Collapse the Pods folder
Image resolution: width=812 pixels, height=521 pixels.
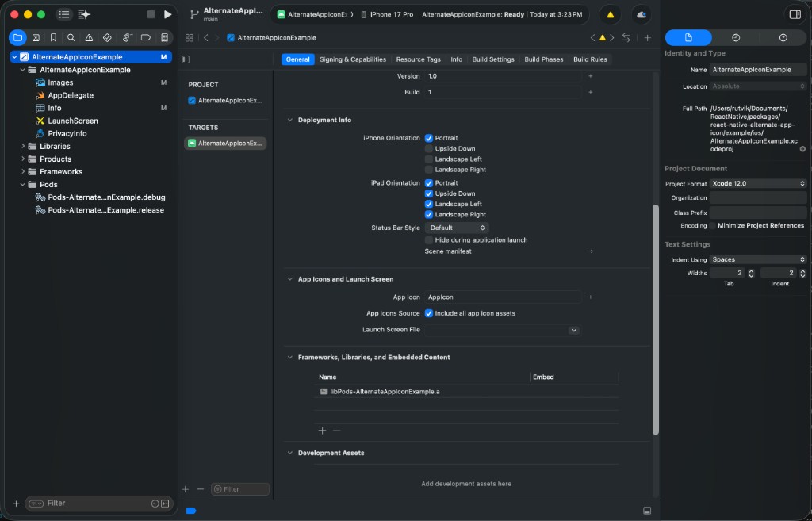23,184
